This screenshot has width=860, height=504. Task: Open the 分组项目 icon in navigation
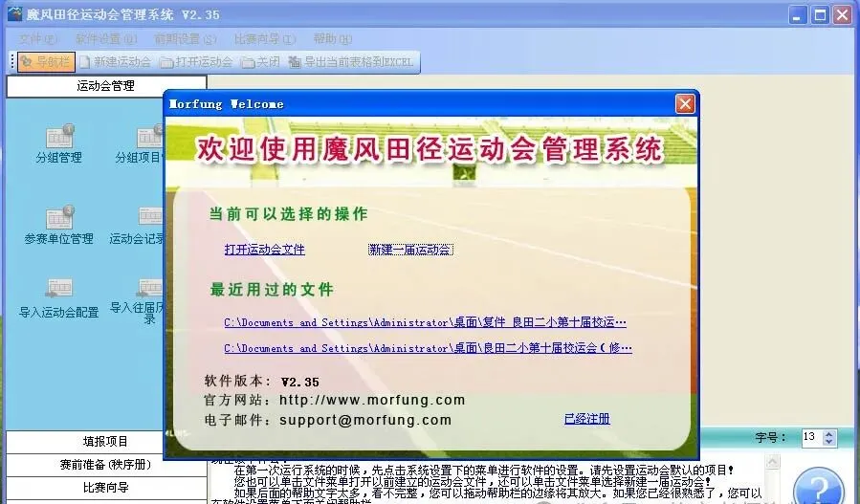pyautogui.click(x=140, y=144)
